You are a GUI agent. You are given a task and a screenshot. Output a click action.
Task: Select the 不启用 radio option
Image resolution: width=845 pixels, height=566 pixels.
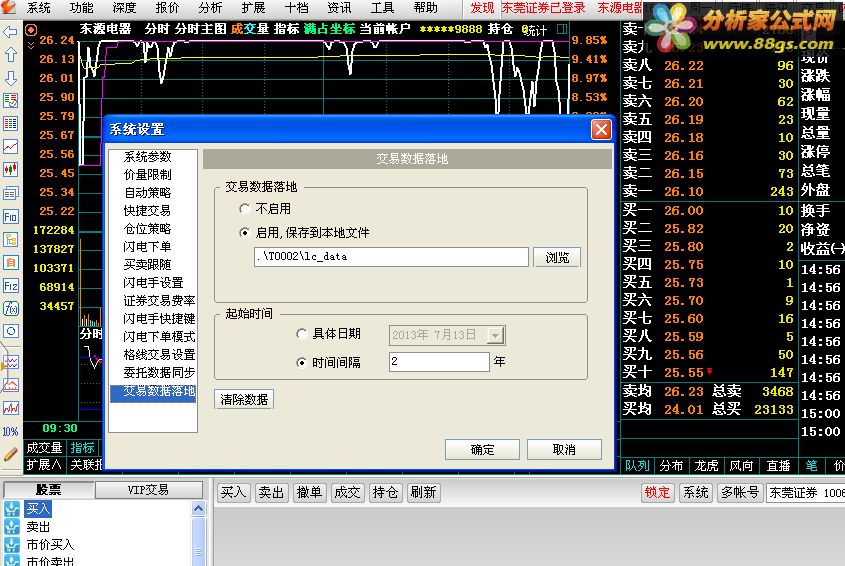tap(245, 209)
